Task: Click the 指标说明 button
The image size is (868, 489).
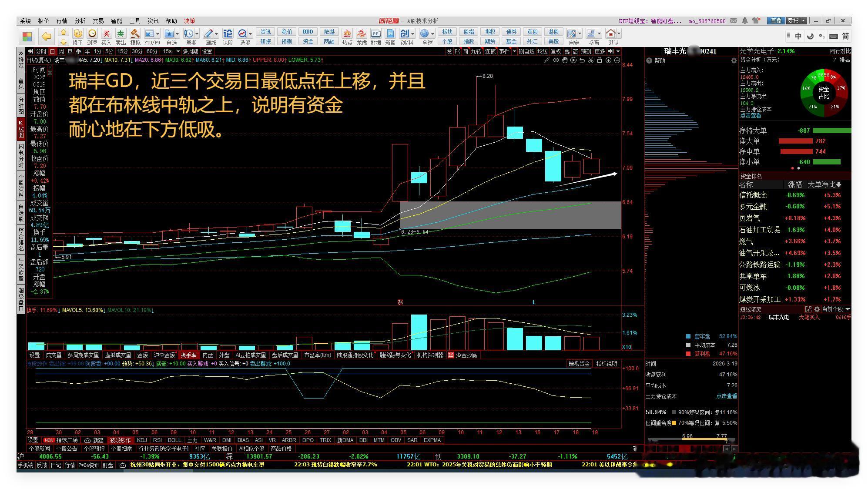Action: point(606,364)
